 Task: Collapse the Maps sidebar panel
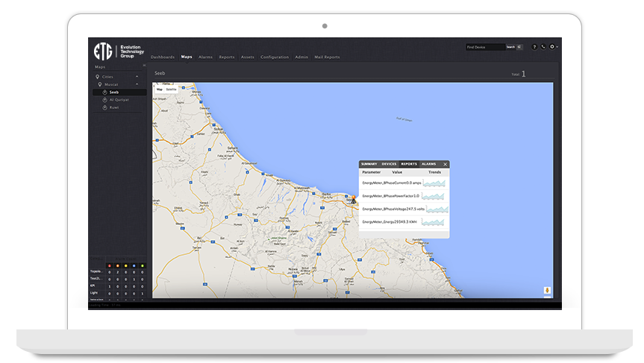(x=144, y=66)
